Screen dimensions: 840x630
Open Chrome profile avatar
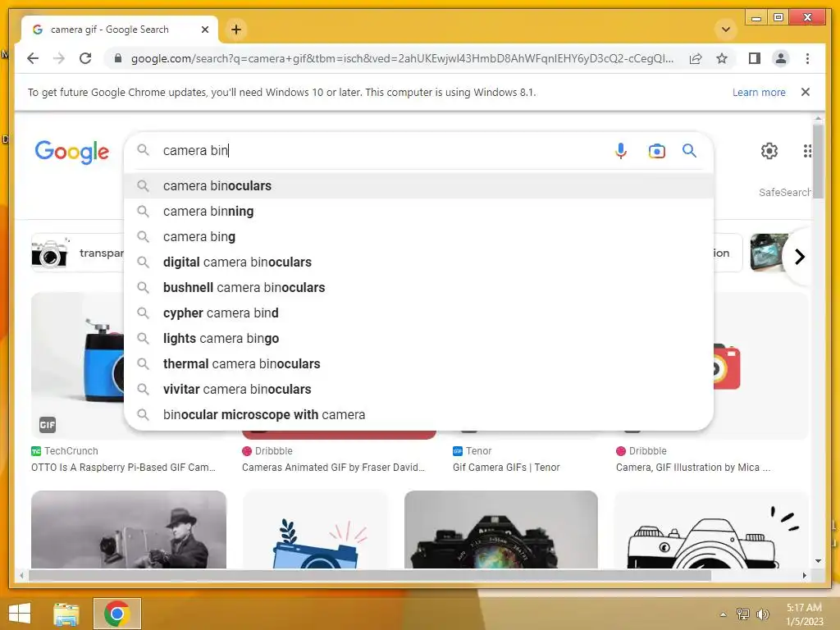click(781, 58)
